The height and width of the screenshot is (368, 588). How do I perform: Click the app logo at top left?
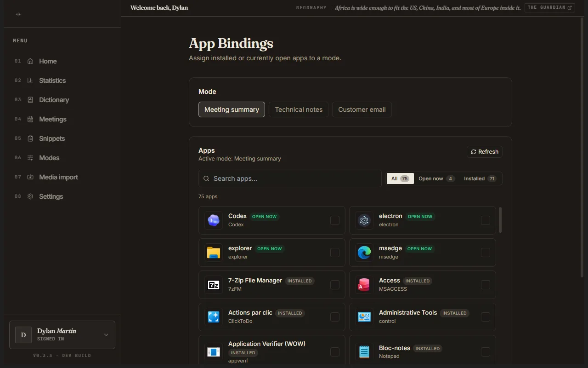[18, 14]
